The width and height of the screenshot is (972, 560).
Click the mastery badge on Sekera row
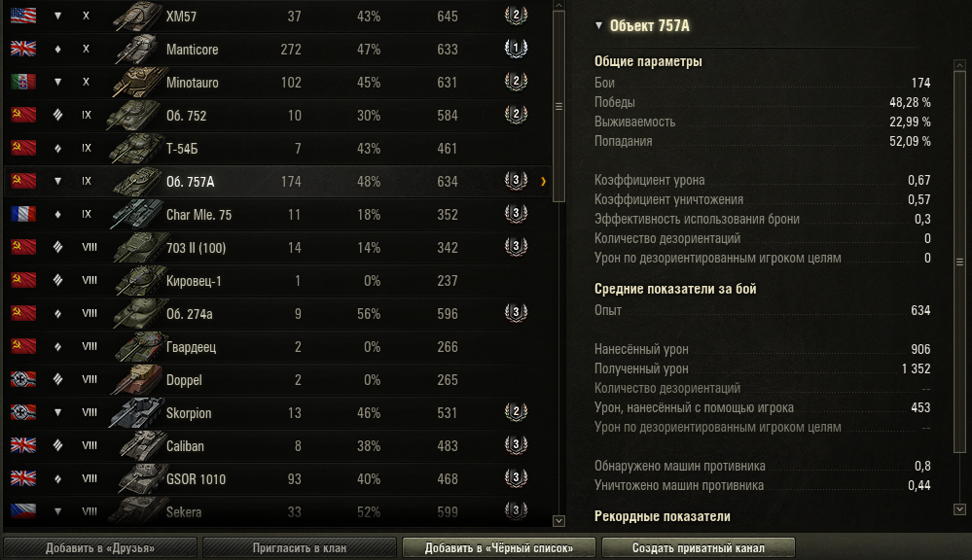click(x=516, y=510)
